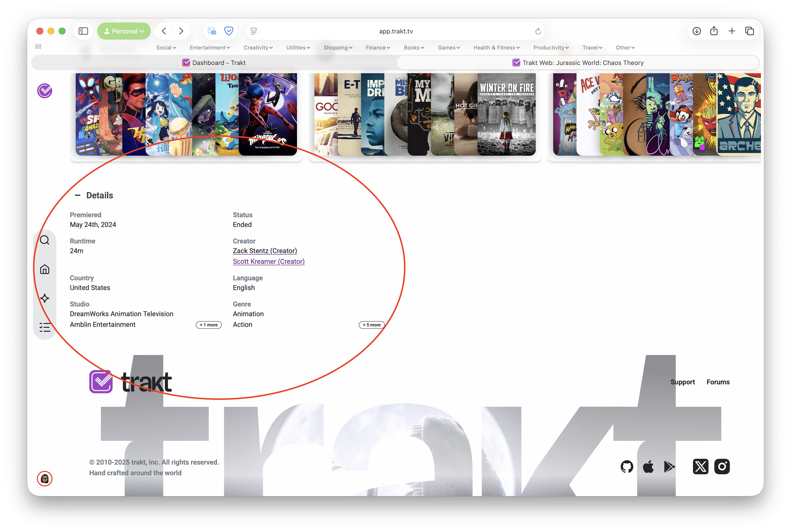Open the Apple App Store footer icon

tap(648, 467)
